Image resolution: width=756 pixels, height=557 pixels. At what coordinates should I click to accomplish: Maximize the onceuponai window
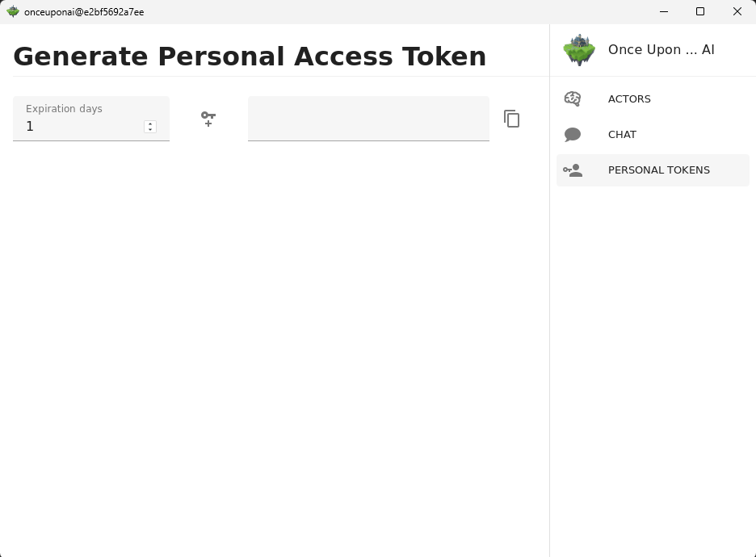[x=700, y=11]
